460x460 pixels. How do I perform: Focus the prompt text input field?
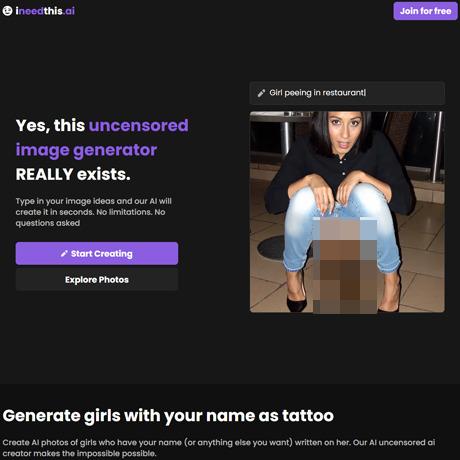point(347,93)
